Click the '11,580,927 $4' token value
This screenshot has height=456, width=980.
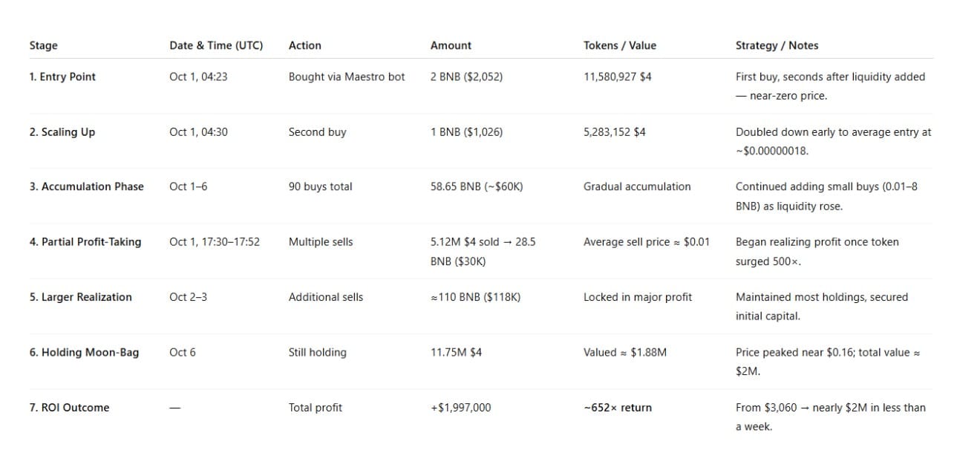(618, 76)
